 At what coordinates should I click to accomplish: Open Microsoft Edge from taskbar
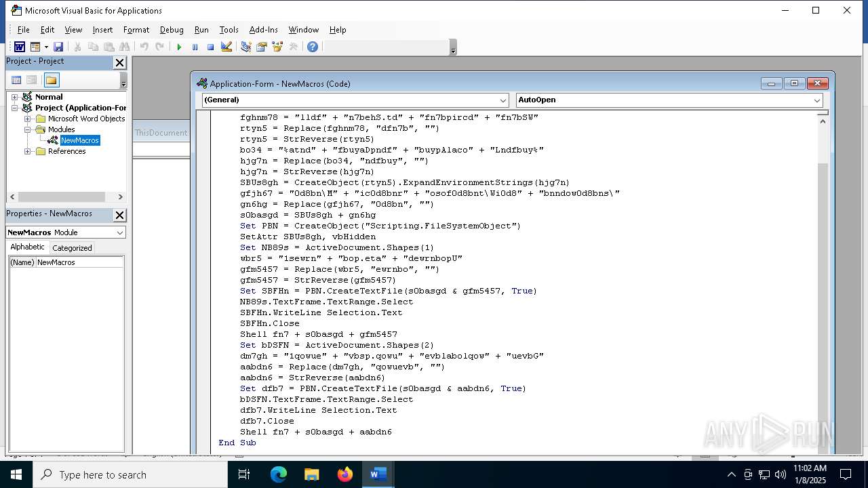(279, 474)
